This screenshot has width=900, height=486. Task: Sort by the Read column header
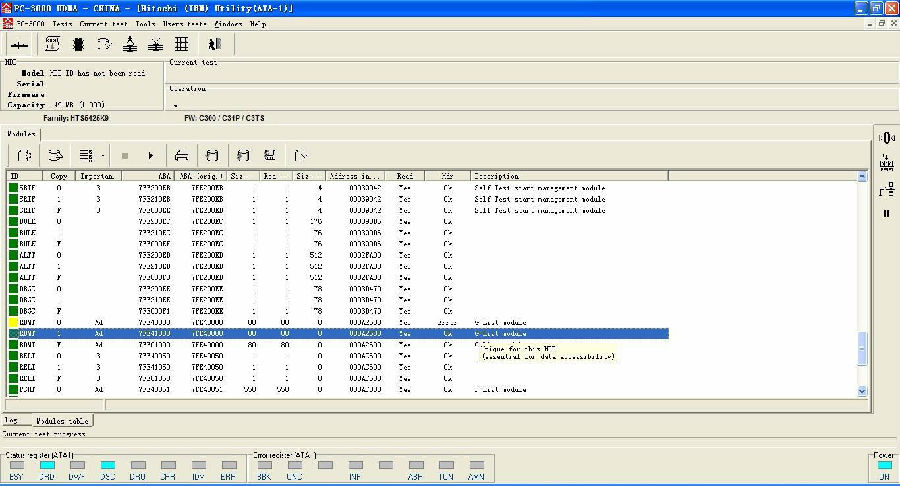coord(405,176)
